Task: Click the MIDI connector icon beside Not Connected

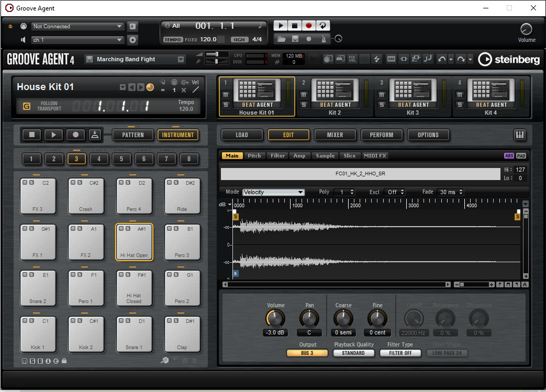Action: click(24, 26)
